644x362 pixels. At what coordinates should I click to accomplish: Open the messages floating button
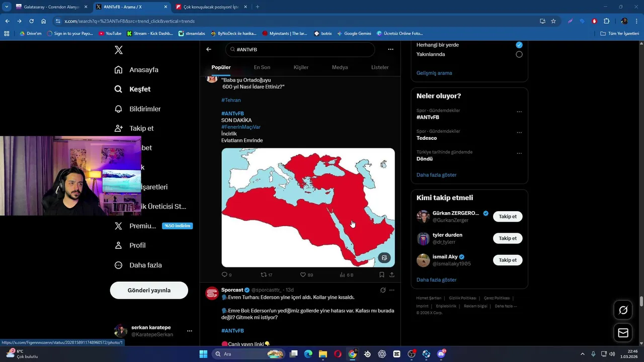pyautogui.click(x=623, y=333)
